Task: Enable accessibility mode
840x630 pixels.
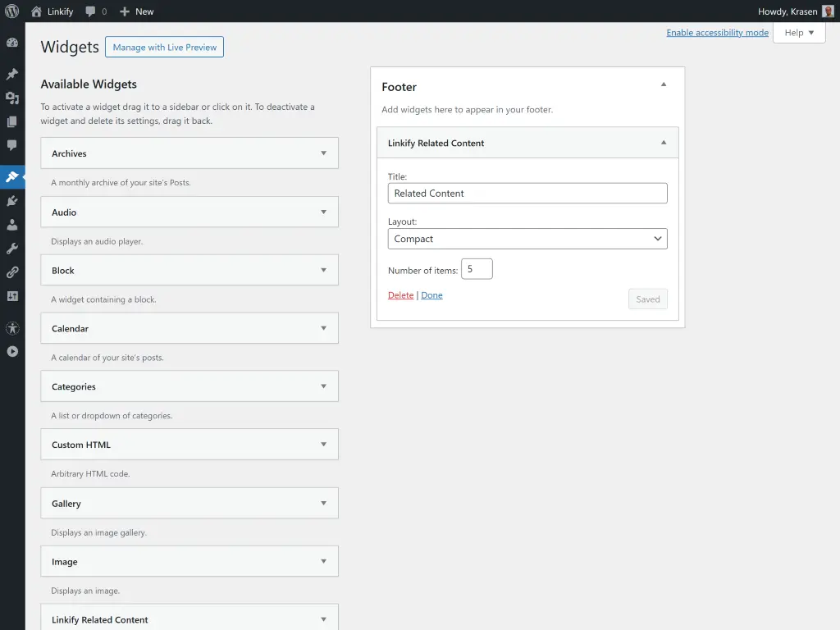Action: pyautogui.click(x=717, y=32)
